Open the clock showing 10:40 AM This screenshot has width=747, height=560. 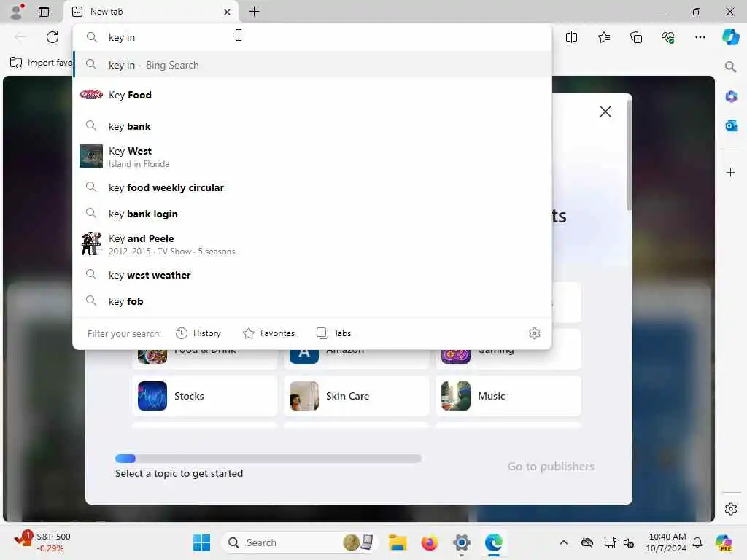pyautogui.click(x=667, y=542)
